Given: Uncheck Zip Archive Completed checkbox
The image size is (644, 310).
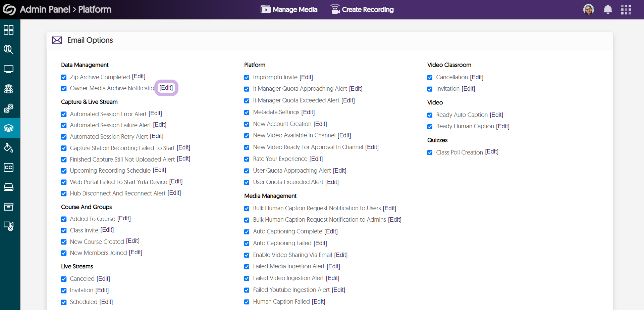Looking at the screenshot, I should click(64, 77).
